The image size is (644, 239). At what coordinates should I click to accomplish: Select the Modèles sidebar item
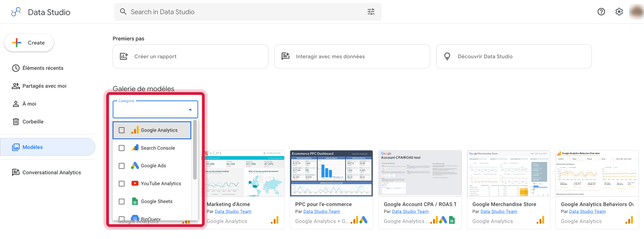click(48, 147)
